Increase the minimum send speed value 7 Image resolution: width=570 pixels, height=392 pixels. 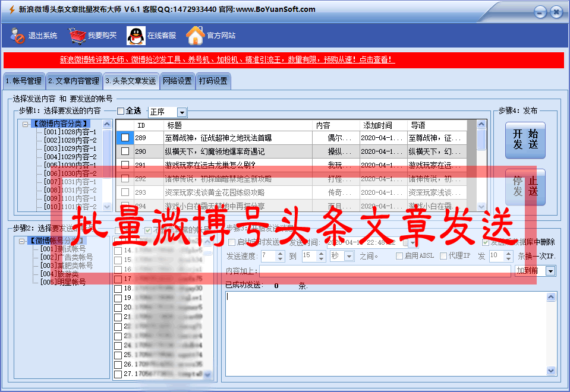click(281, 254)
